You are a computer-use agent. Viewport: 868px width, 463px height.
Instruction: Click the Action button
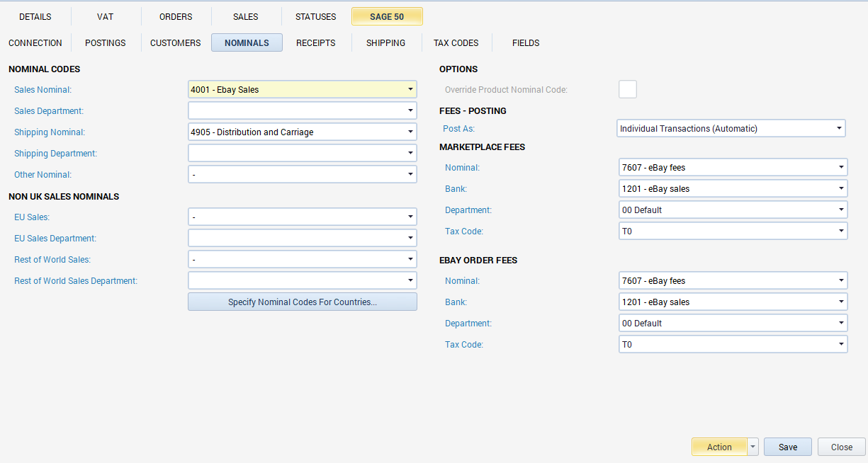(718, 447)
